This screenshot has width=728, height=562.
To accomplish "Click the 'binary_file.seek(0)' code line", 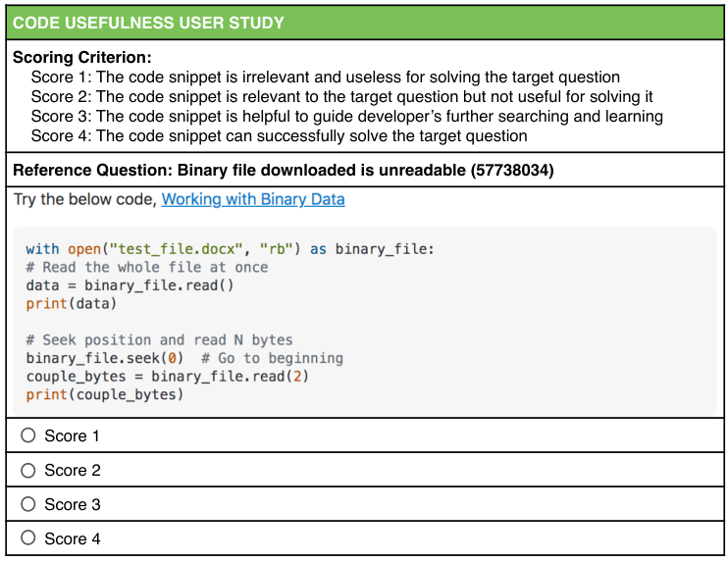I will (x=184, y=358).
